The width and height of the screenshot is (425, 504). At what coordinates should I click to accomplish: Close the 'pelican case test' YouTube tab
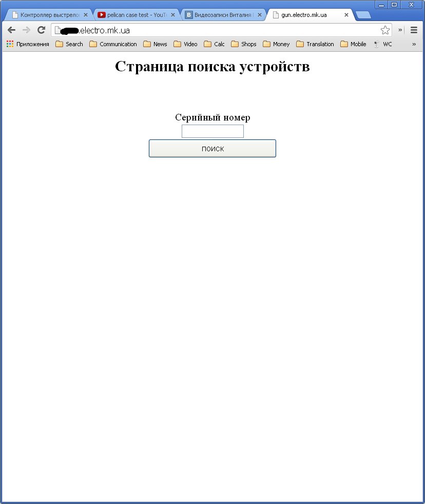(x=173, y=15)
